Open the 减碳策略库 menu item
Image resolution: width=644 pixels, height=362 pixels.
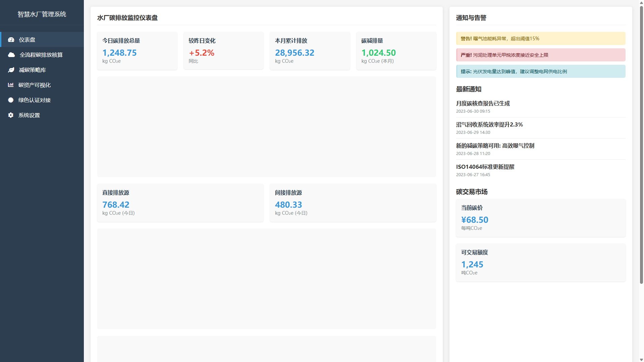tap(32, 70)
